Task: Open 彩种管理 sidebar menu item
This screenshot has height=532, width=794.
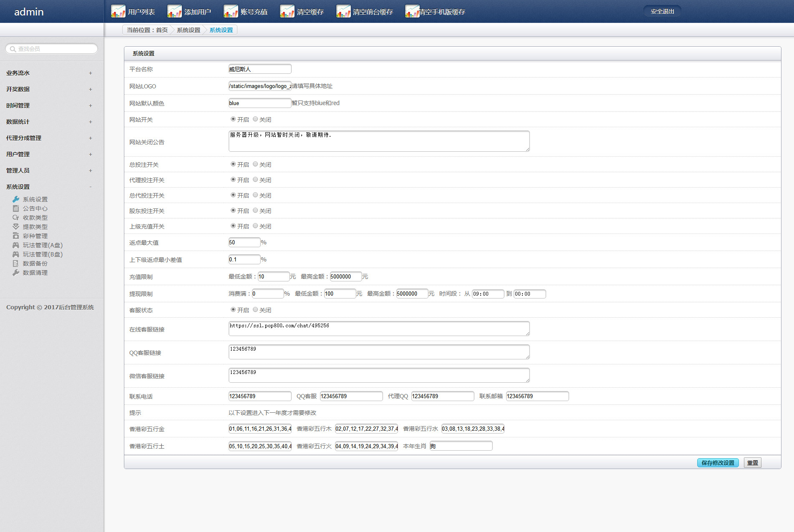Action: 35,236
